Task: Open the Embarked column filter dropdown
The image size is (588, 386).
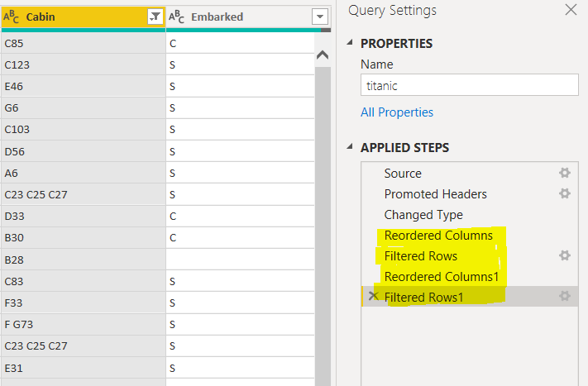Action: point(320,17)
